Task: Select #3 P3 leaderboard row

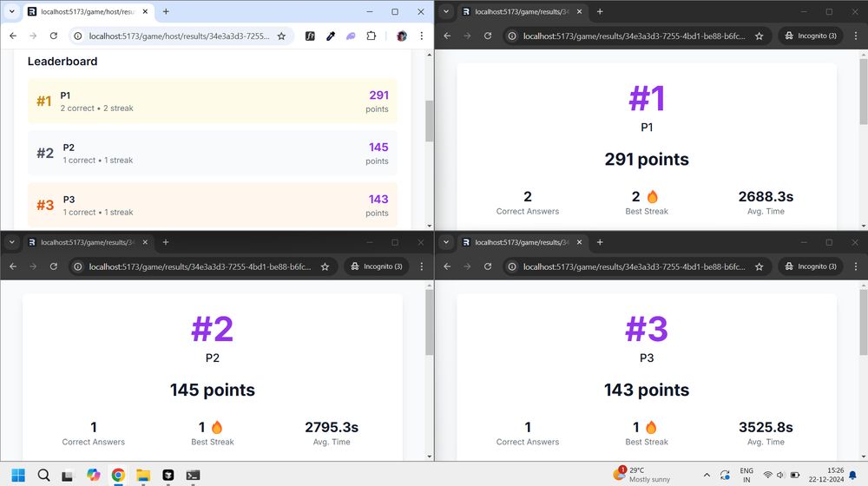Action: coord(213,206)
